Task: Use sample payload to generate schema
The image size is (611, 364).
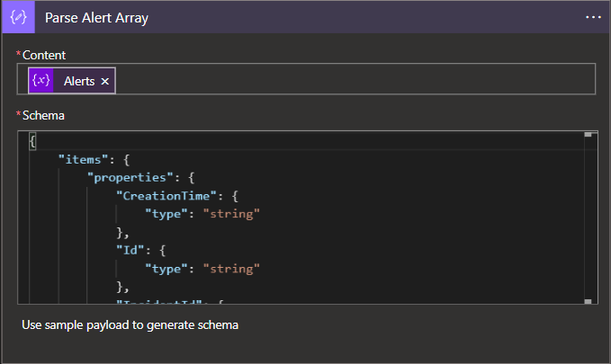Action: click(x=130, y=324)
